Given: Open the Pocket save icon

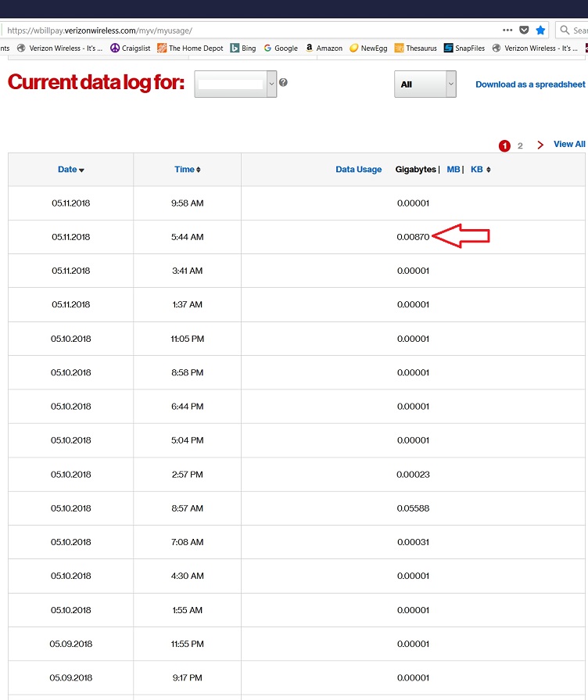Looking at the screenshot, I should [524, 31].
